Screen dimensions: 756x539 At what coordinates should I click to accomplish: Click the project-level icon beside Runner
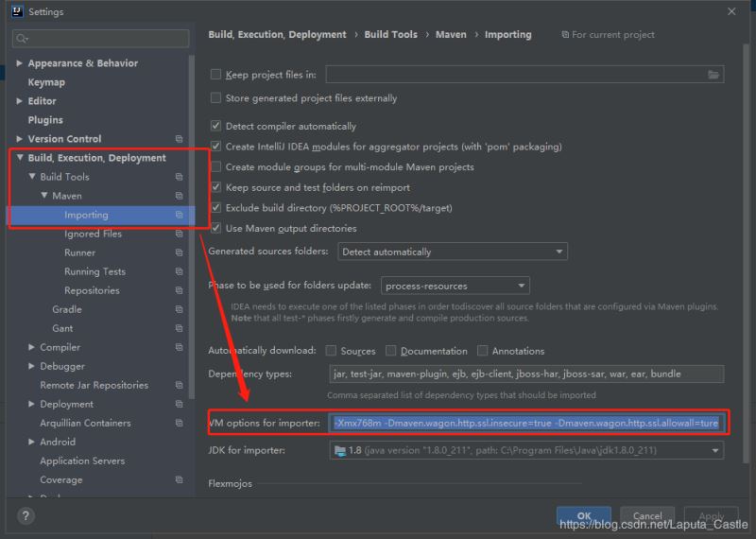[179, 252]
